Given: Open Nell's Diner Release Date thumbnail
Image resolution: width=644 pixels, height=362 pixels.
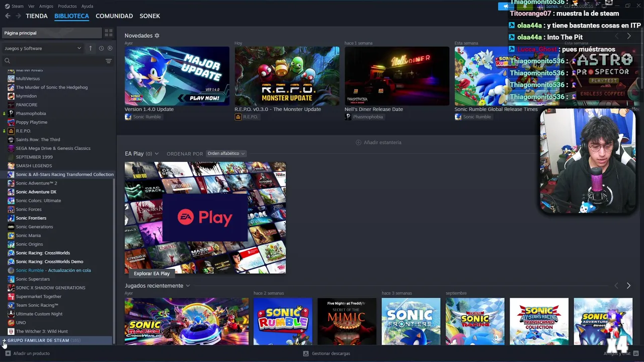Looking at the screenshot, I should click(x=397, y=76).
